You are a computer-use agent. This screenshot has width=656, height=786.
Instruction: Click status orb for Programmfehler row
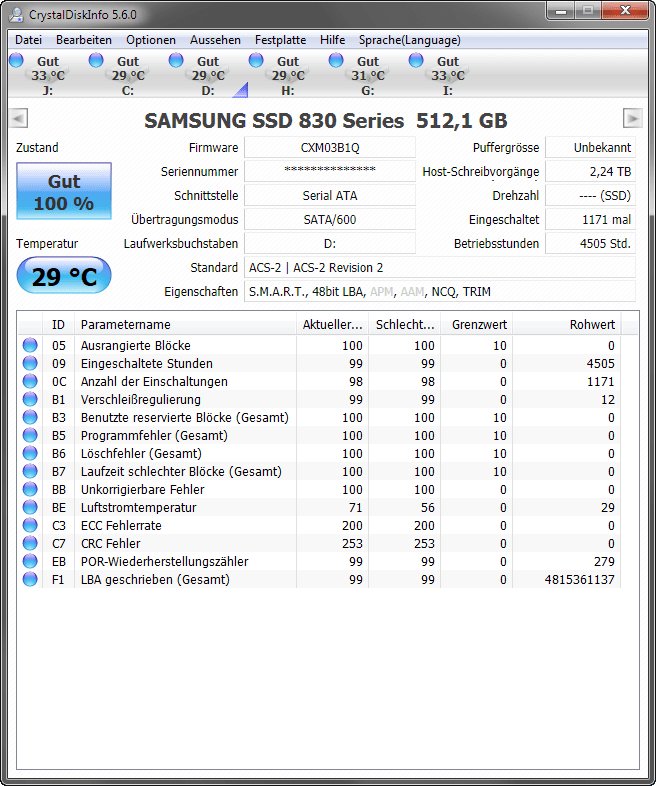pyautogui.click(x=30, y=435)
